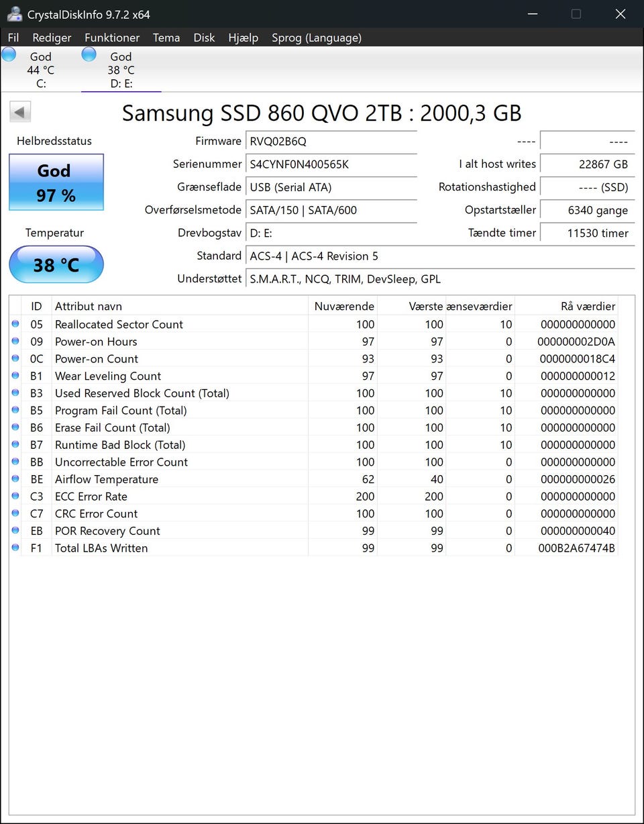Open the Hjælp menu
This screenshot has width=644, height=824.
pos(243,38)
